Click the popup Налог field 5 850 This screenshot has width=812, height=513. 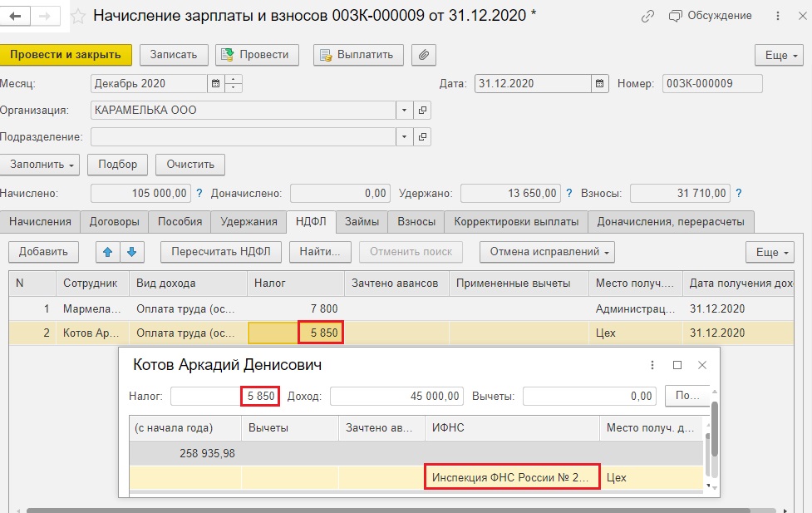coord(225,397)
